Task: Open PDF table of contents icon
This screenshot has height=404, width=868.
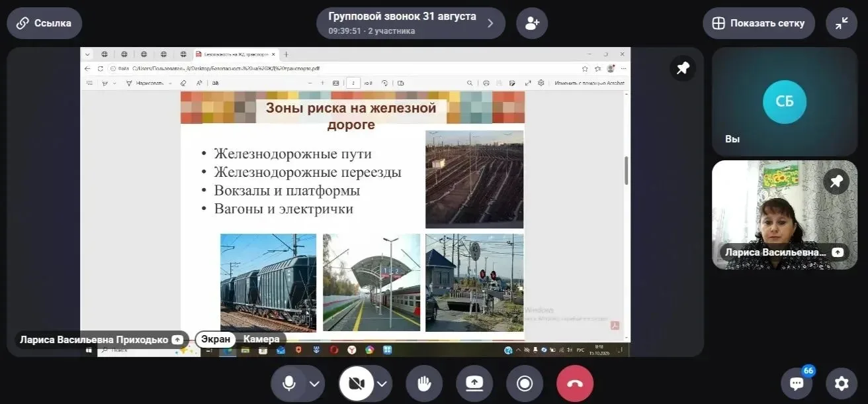Action: coord(90,83)
